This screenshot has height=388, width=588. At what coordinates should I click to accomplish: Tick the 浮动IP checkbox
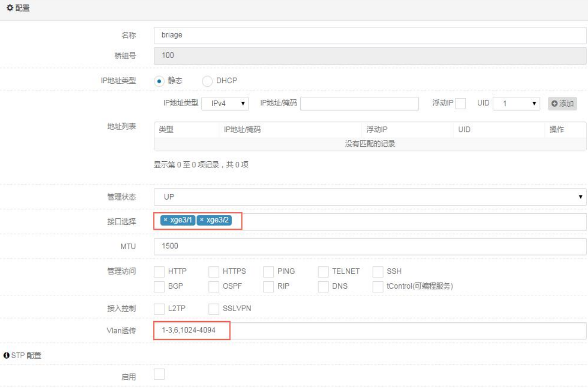pyautogui.click(x=460, y=104)
